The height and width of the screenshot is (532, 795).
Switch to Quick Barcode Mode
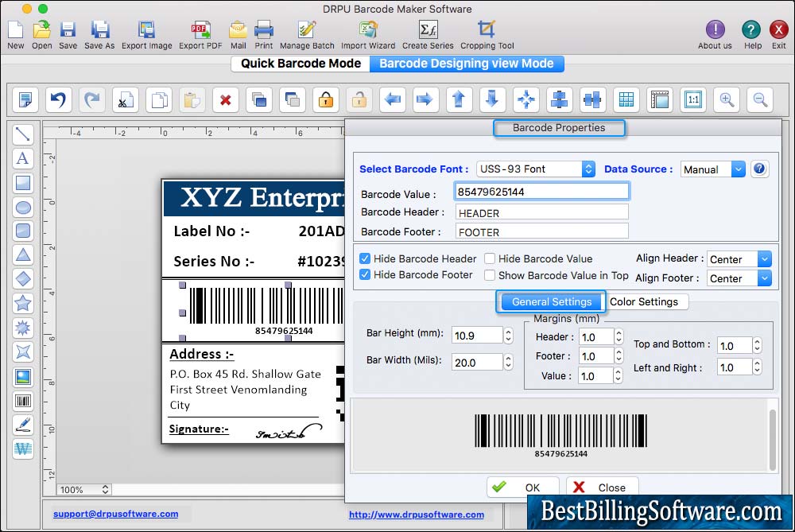tap(301, 64)
